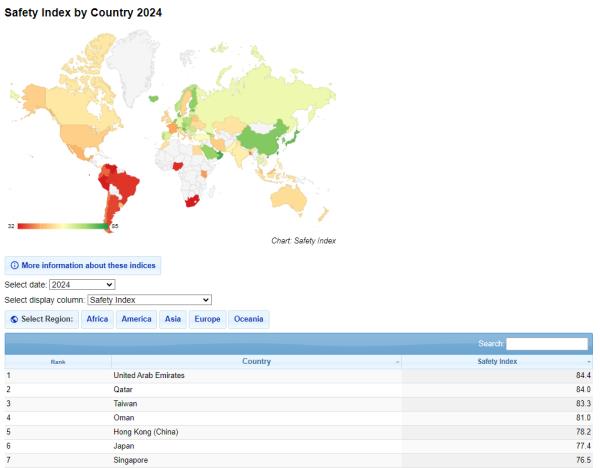The height and width of the screenshot is (468, 600).
Task: Click the info icon beside More information
Action: click(x=14, y=266)
